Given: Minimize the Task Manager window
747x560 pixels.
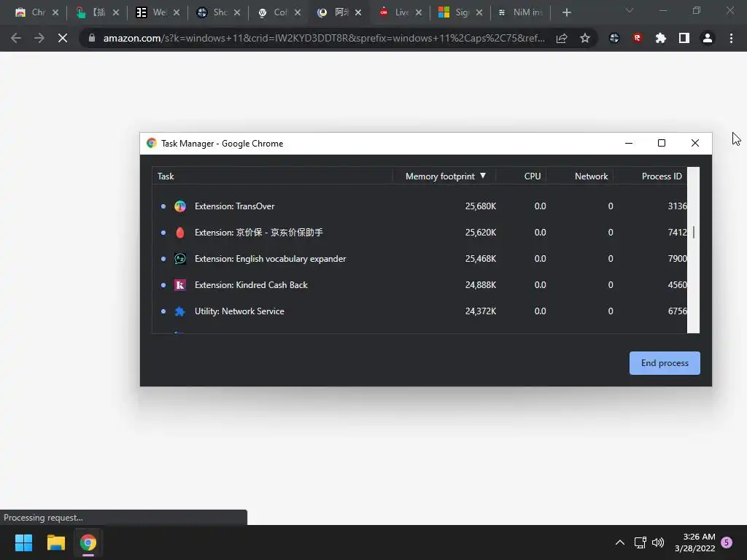Looking at the screenshot, I should 628,144.
